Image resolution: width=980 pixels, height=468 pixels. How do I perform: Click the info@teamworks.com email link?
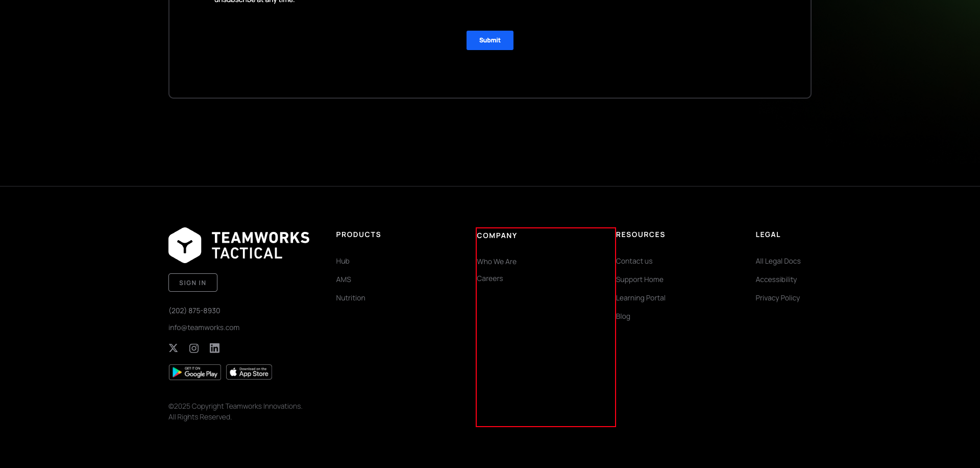(204, 327)
